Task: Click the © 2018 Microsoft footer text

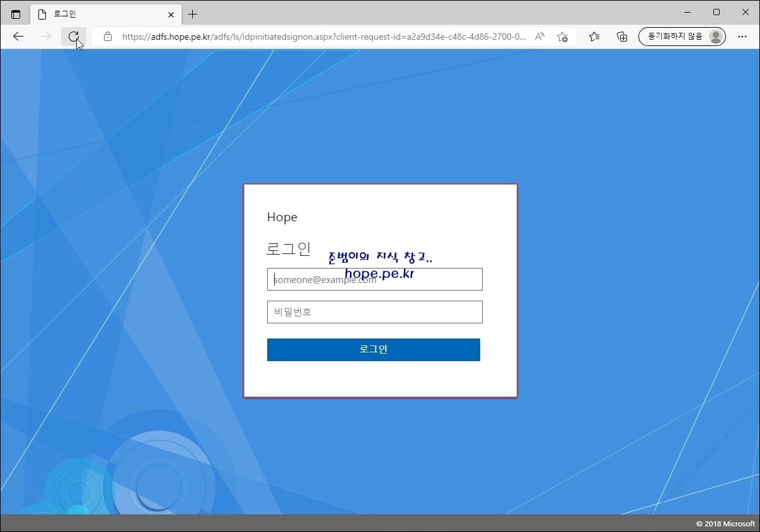Action: [x=725, y=524]
